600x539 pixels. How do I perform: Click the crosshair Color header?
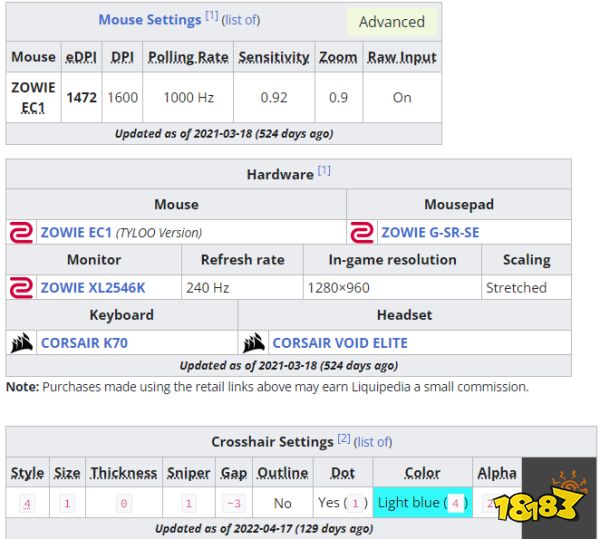point(422,473)
